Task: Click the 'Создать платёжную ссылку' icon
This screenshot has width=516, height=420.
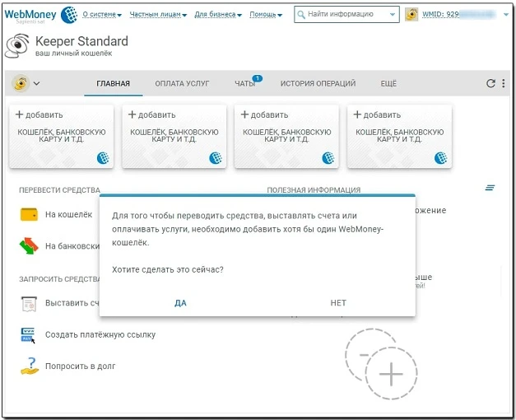Action: 30,334
